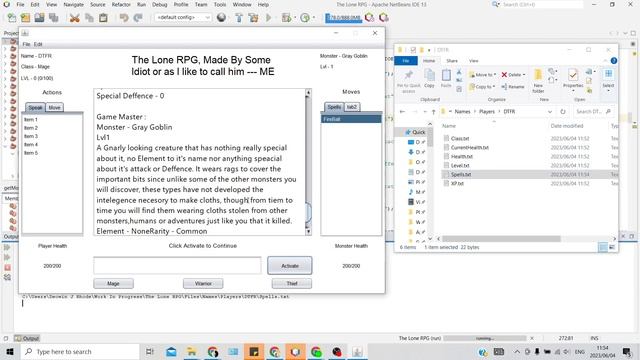Click New folder icon in Explorer ribbon
This screenshot has width=640, height=360.
(x=538, y=75)
